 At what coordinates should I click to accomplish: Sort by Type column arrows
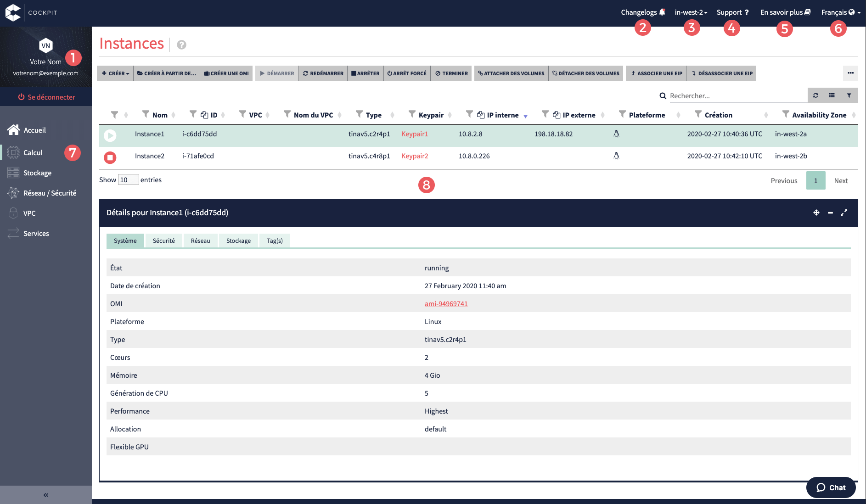click(x=392, y=115)
